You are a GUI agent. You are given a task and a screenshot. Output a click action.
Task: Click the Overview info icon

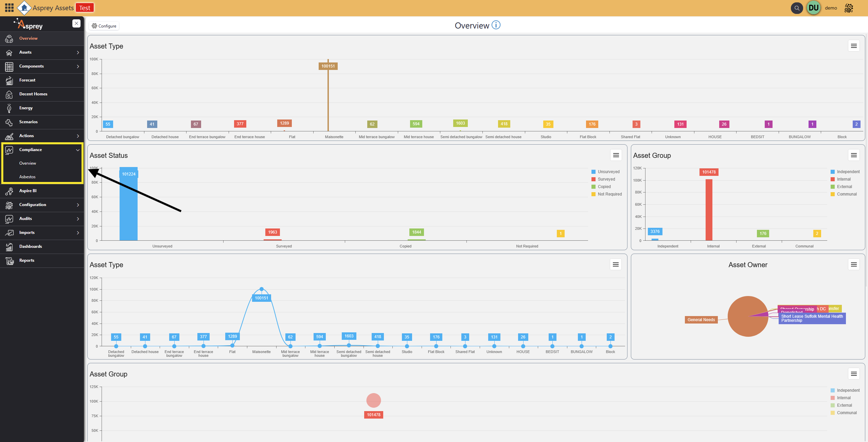click(x=496, y=25)
